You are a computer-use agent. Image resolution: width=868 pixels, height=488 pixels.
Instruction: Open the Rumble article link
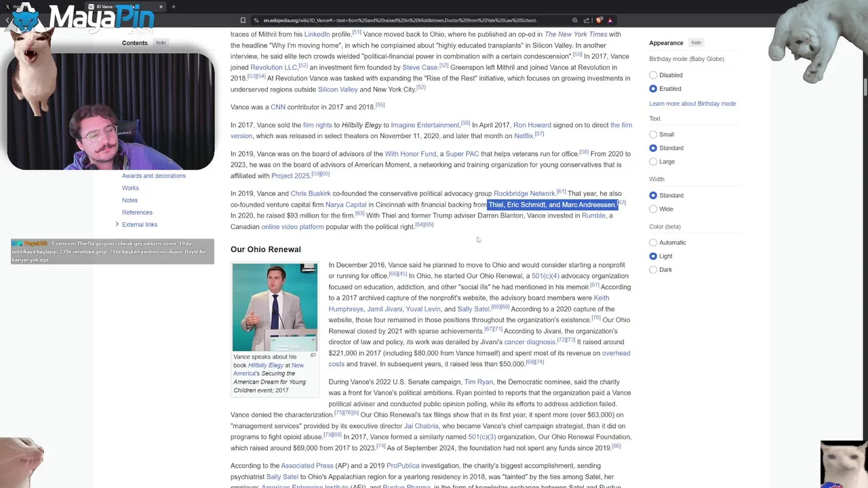coord(593,216)
